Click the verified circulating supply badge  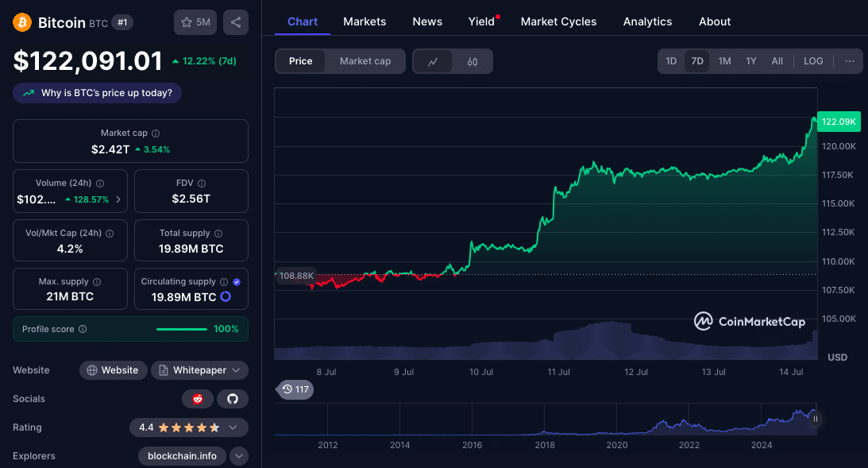coord(237,282)
